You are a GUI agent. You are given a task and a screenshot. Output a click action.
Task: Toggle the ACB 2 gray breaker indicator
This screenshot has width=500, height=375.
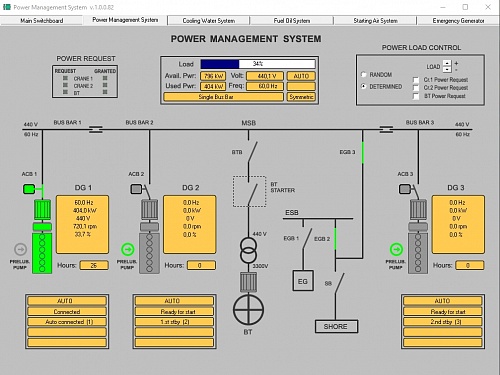pyautogui.click(x=136, y=189)
